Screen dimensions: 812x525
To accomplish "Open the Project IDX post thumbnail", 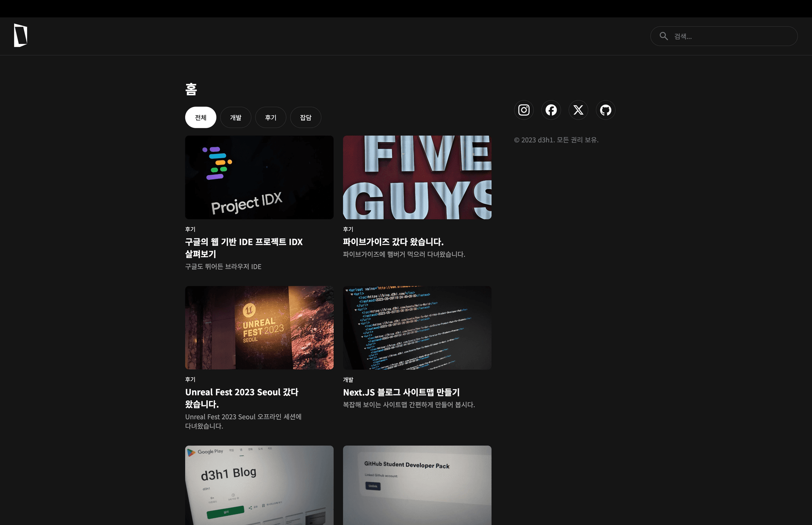I will pyautogui.click(x=259, y=177).
